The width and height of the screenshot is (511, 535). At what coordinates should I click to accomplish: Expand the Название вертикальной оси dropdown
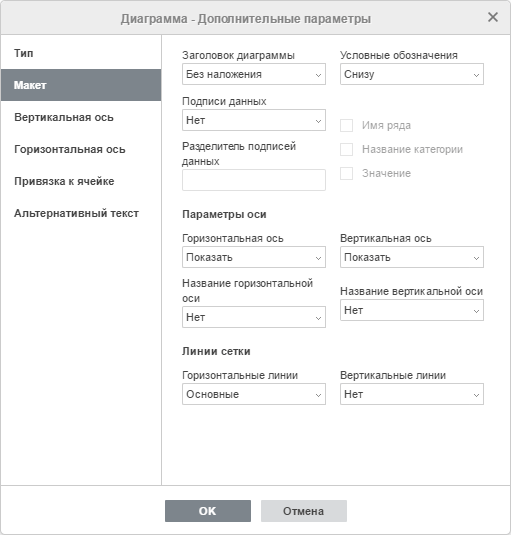pos(412,310)
